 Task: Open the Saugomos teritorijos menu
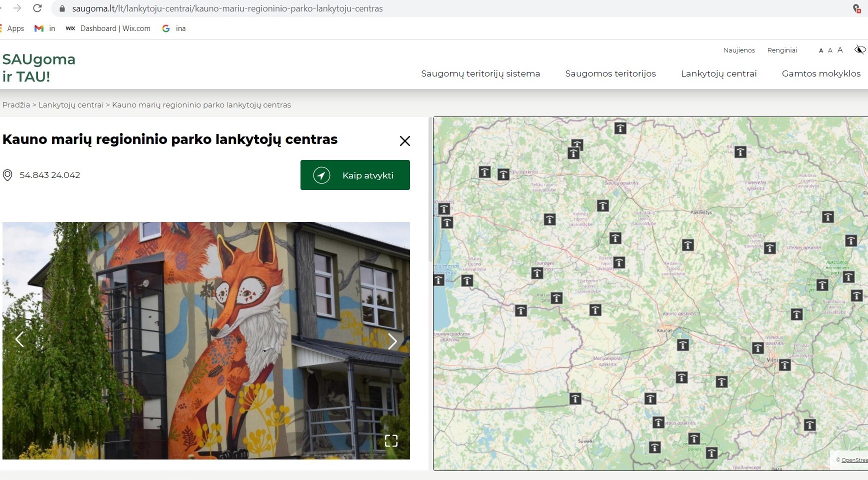pyautogui.click(x=610, y=73)
